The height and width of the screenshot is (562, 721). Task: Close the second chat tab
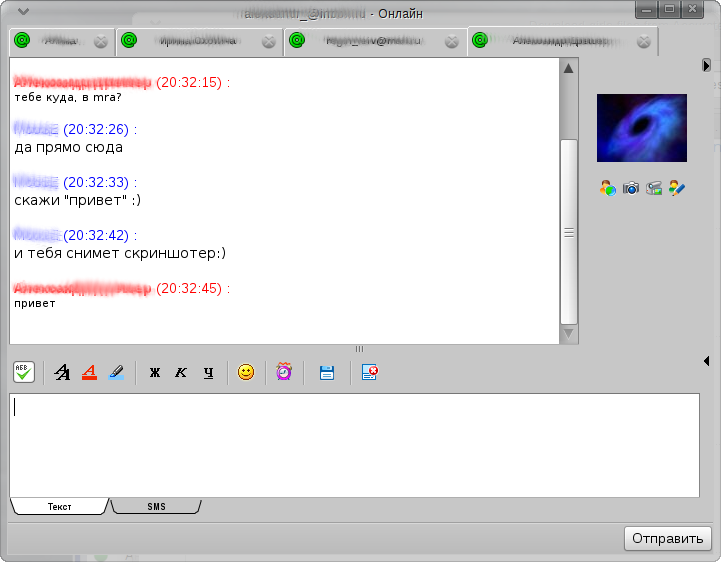tap(269, 42)
